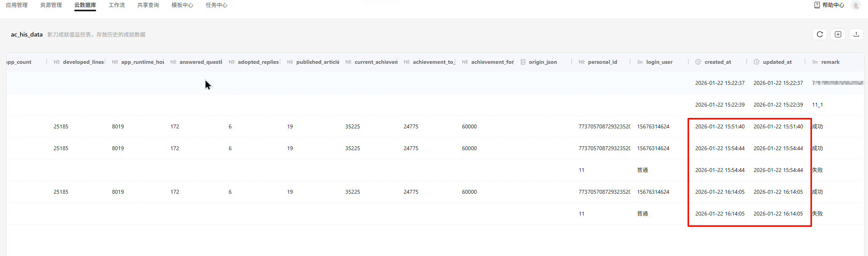This screenshot has height=256, width=868.
Task: Click 11 in the last 16:14:05 row
Action: pos(581,214)
